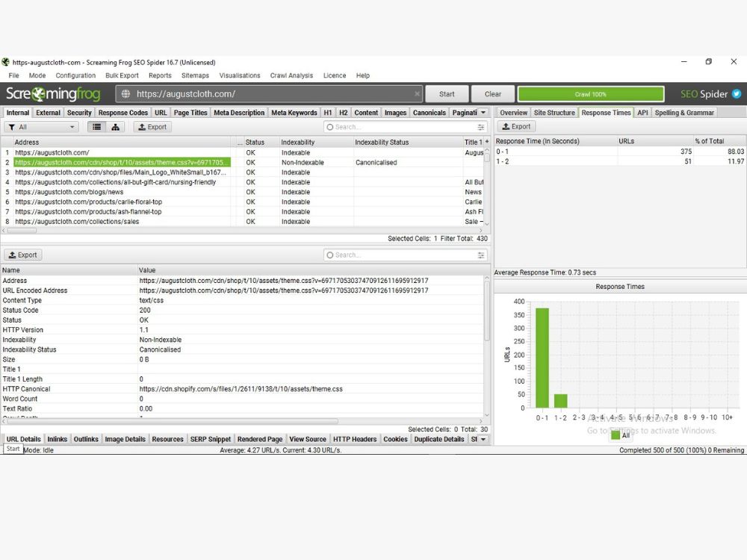Open lower search filter options icon
The width and height of the screenshot is (747, 560).
pyautogui.click(x=480, y=255)
